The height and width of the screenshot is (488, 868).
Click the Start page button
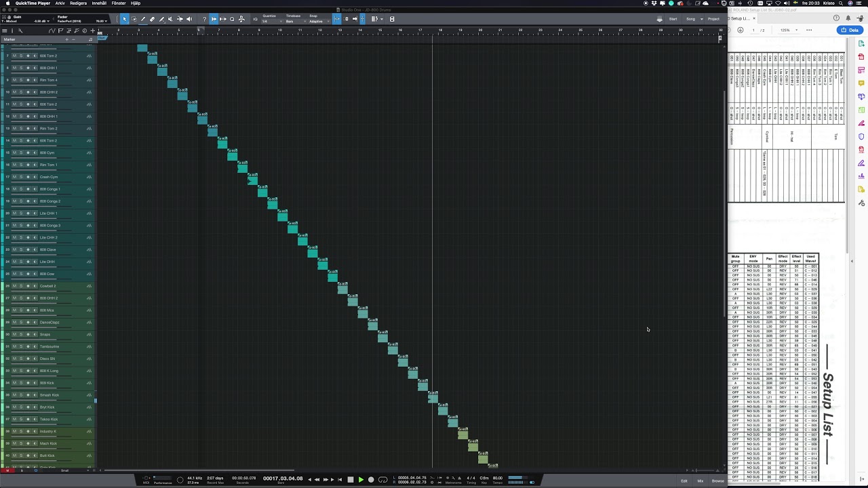673,19
